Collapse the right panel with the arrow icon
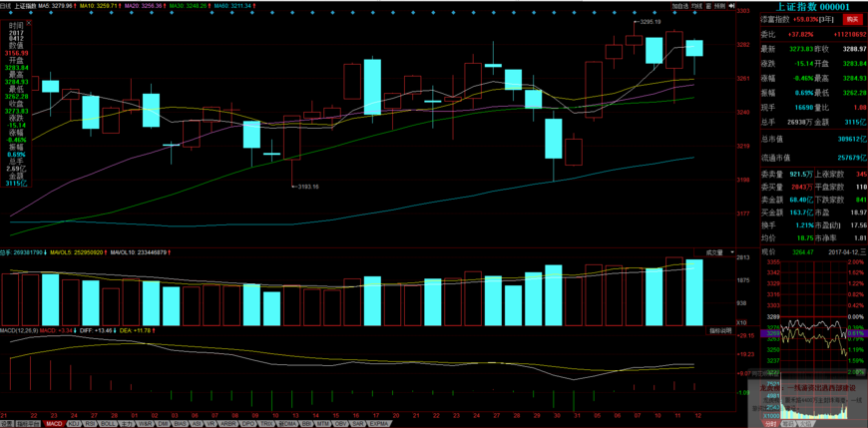Image resolution: width=868 pixels, height=428 pixels. tap(731, 6)
